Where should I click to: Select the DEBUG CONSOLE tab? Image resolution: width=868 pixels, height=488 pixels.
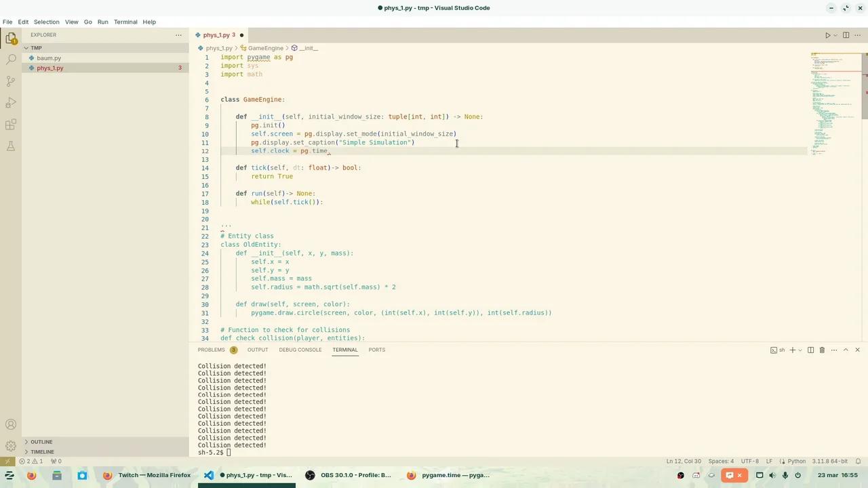300,350
